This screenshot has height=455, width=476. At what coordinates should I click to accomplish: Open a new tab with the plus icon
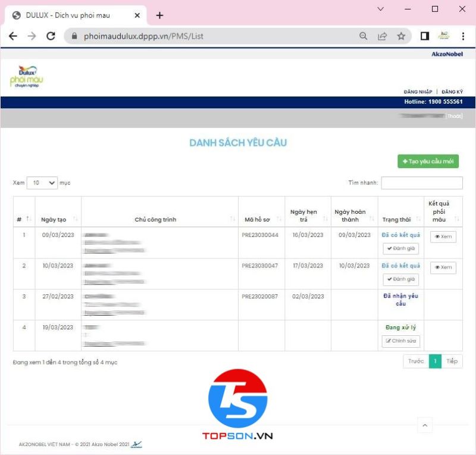coord(159,15)
